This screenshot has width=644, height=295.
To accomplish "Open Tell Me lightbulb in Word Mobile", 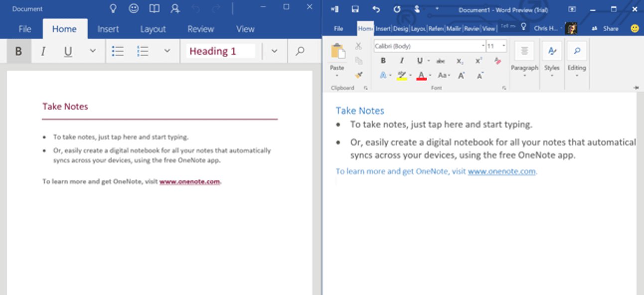I will [113, 8].
